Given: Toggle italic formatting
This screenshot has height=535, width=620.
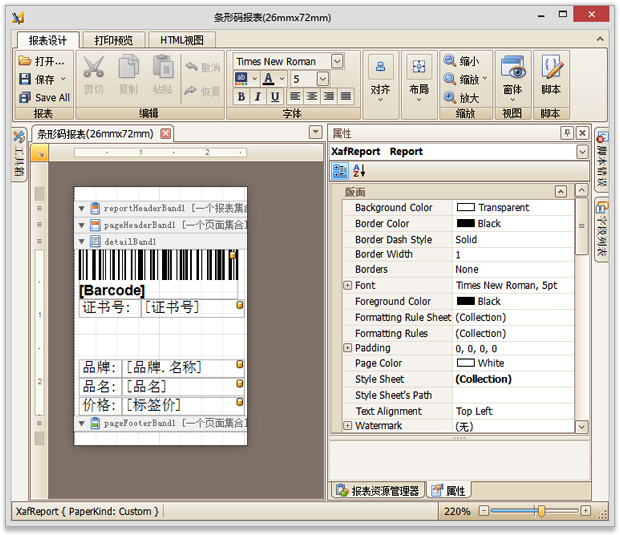Looking at the screenshot, I should point(257,96).
